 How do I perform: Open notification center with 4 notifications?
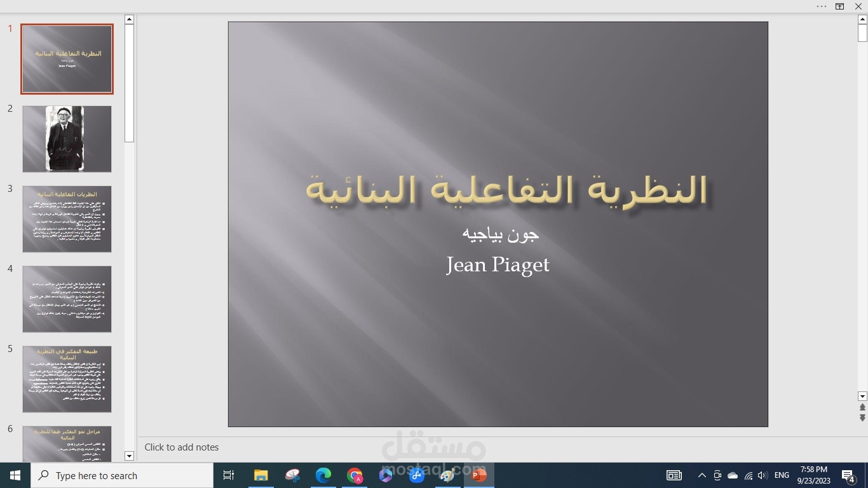[x=848, y=475]
